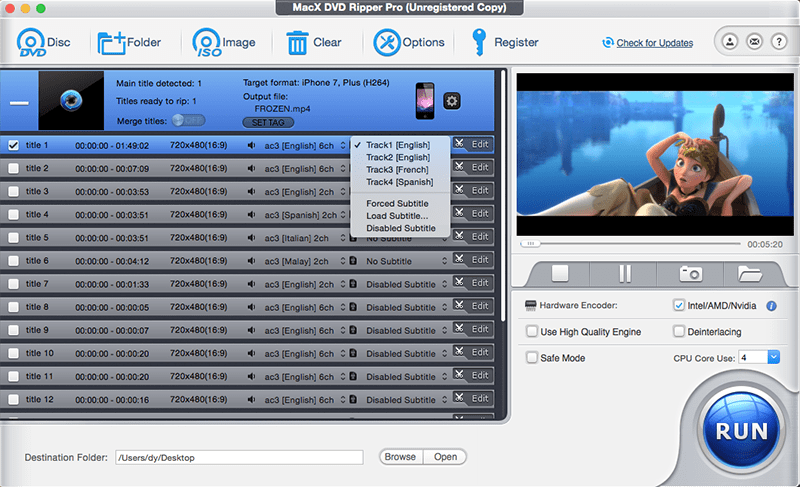Open the snapshot folder icon
This screenshot has height=487, width=800.
[x=749, y=274]
